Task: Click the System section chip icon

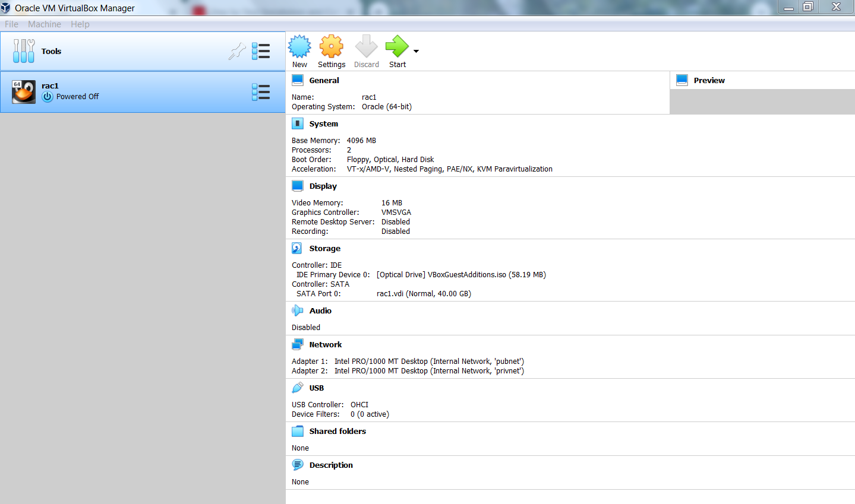Action: coord(298,123)
